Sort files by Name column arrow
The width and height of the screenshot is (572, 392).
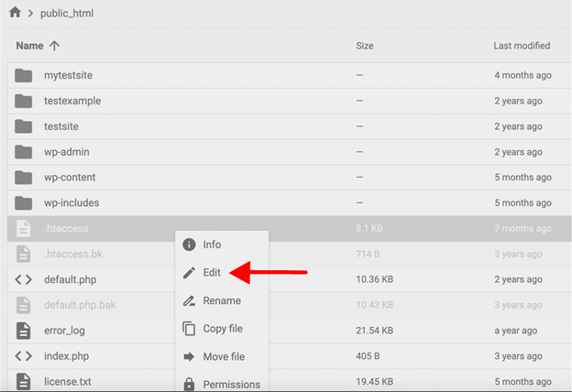54,46
